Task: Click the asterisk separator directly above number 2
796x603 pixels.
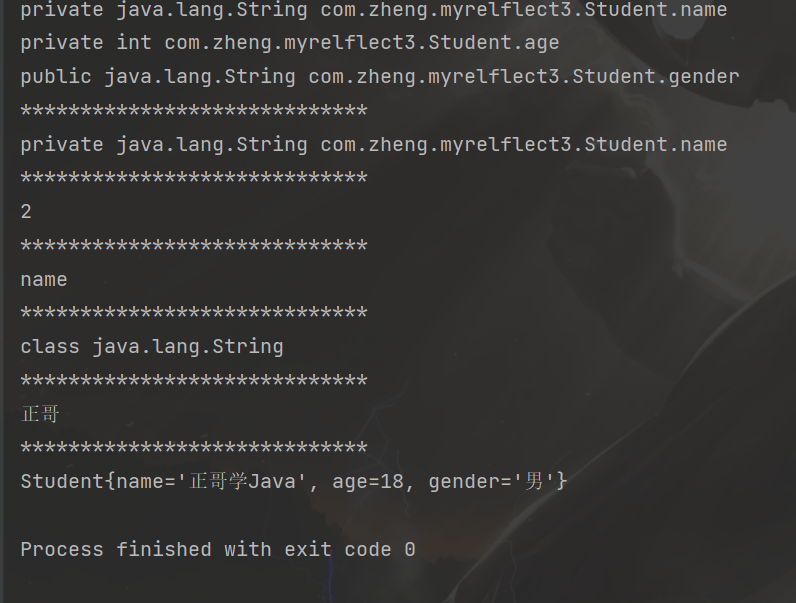Action: point(194,179)
